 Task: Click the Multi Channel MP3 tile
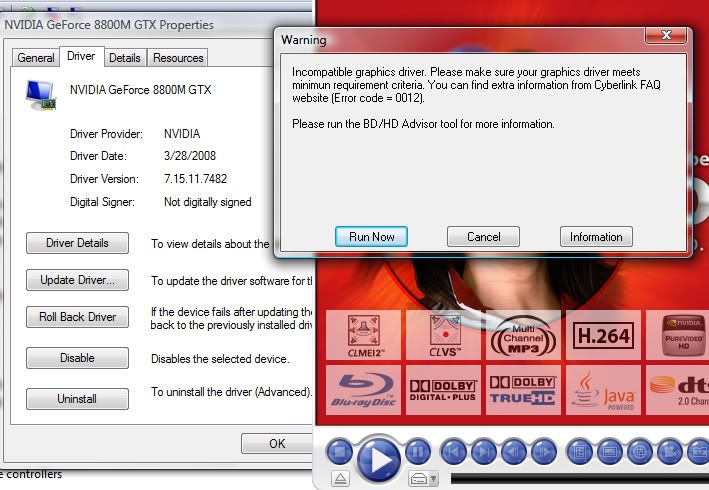pos(524,335)
